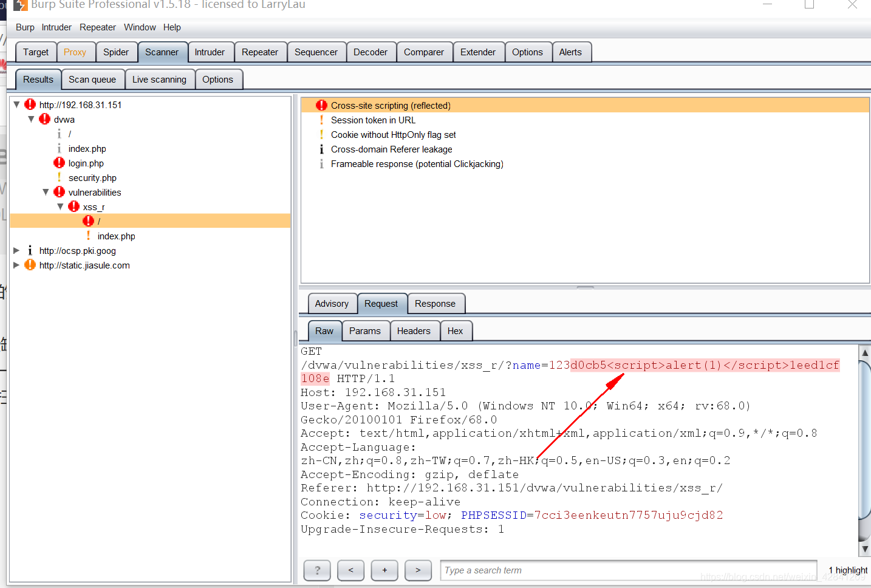This screenshot has height=588, width=871.
Task: Click warning icon of Cookie without HttpOnly flag
Action: [x=321, y=134]
